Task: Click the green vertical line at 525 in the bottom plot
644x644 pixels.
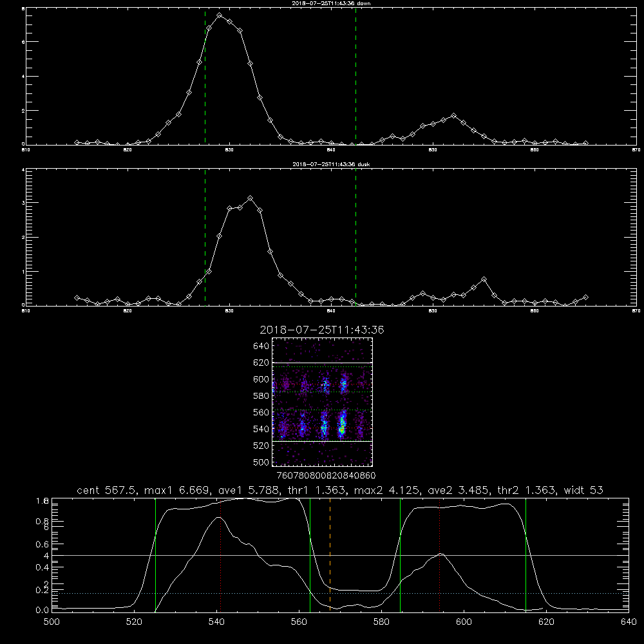Action: pos(155,554)
